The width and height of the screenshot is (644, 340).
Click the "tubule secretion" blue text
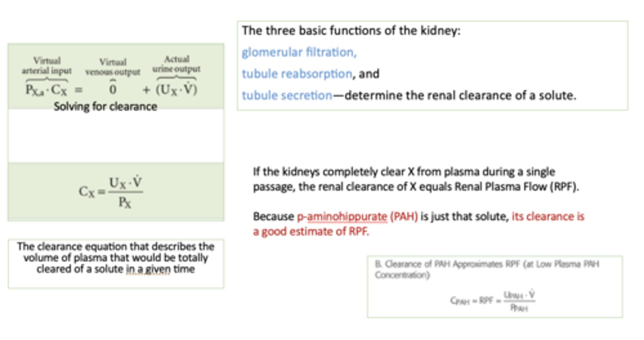[287, 95]
